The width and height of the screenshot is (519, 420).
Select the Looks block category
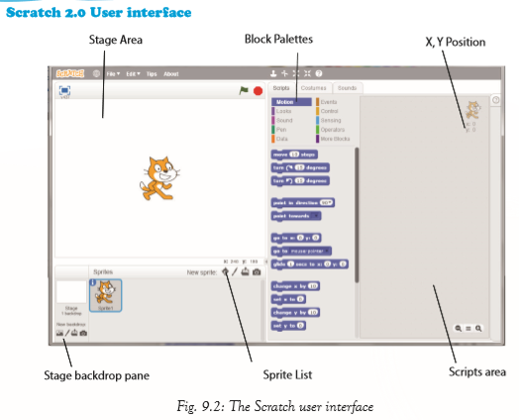pyautogui.click(x=283, y=111)
